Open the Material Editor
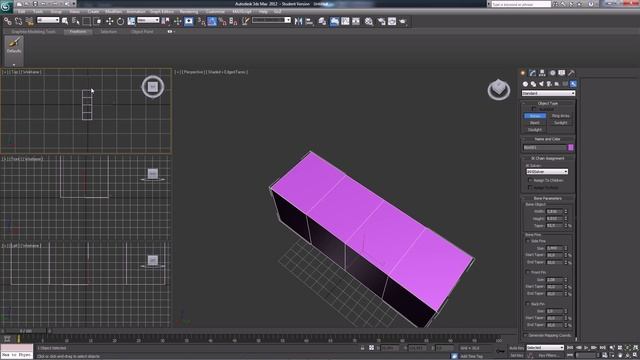This screenshot has height=360, width=640. pyautogui.click(x=369, y=21)
